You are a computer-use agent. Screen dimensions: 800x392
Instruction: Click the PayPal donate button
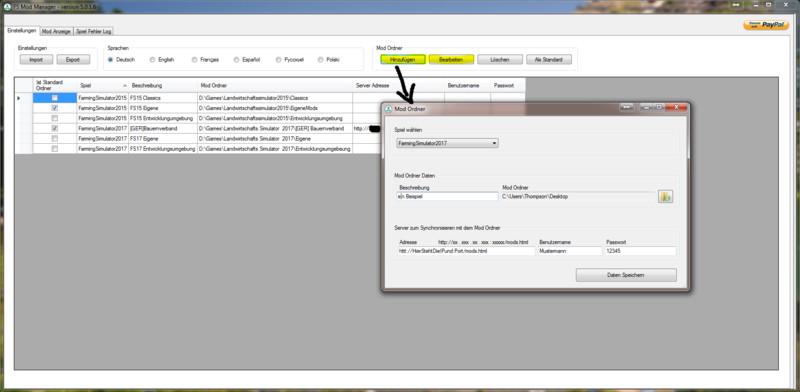[766, 26]
